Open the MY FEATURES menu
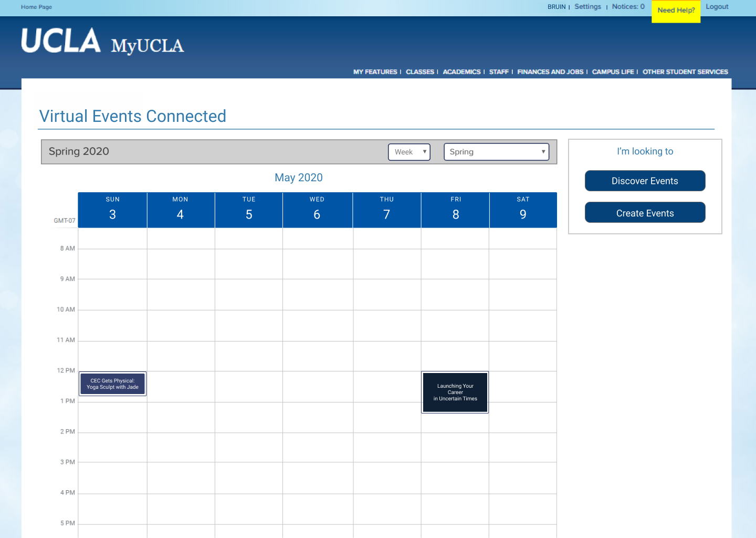This screenshot has width=756, height=538. [375, 72]
